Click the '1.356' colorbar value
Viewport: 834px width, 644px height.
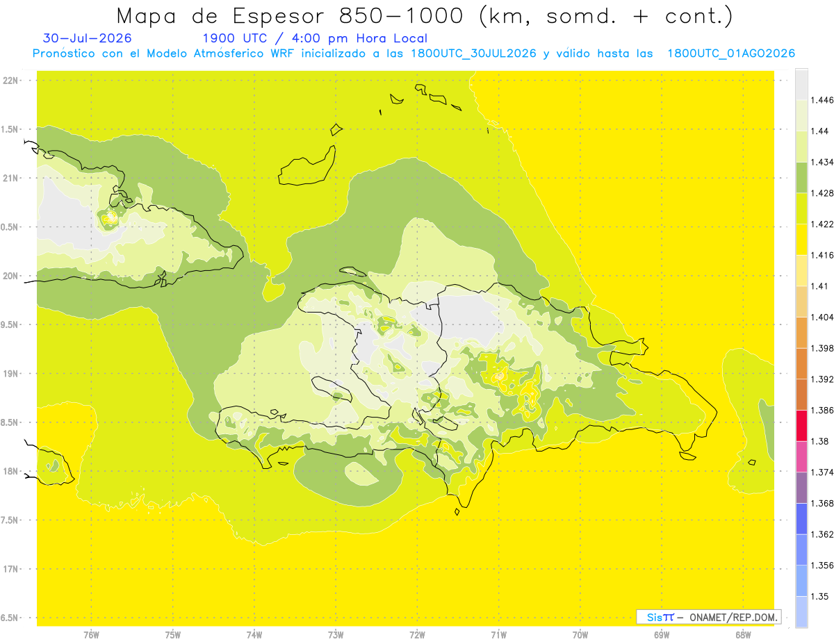pyautogui.click(x=822, y=565)
